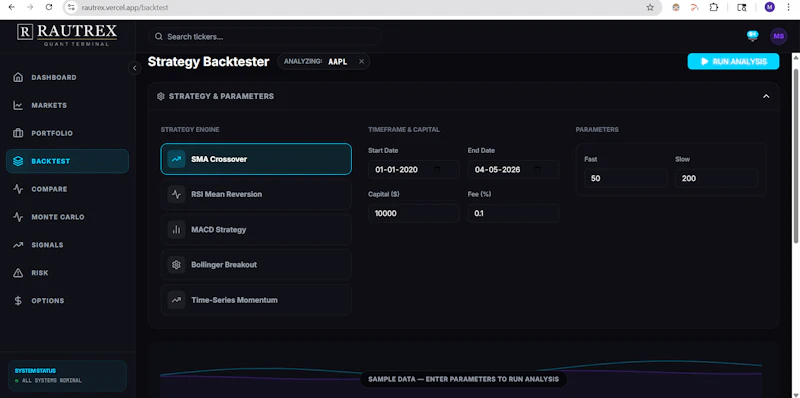This screenshot has width=800, height=398.
Task: Collapse Strategy & Parameters panel chevron
Action: tap(766, 96)
